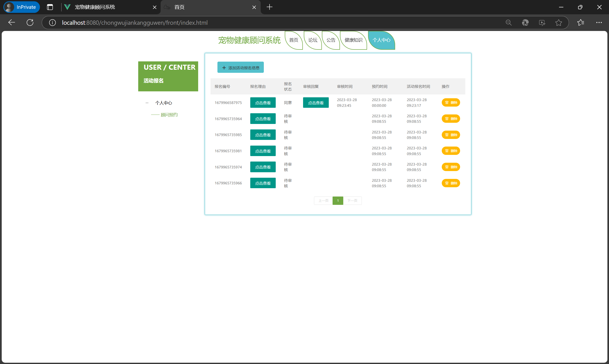The height and width of the screenshot is (364, 609).
Task: Go to the 健康知识 navigation tab
Action: click(x=353, y=40)
